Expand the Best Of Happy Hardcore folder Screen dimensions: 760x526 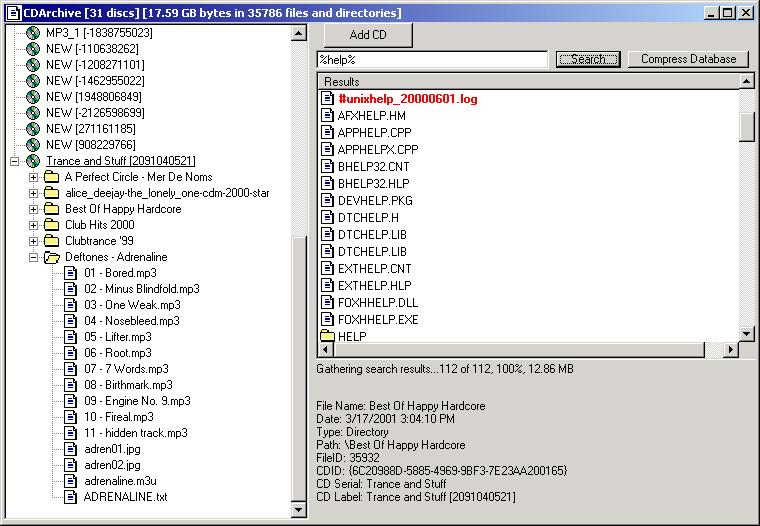coord(33,209)
